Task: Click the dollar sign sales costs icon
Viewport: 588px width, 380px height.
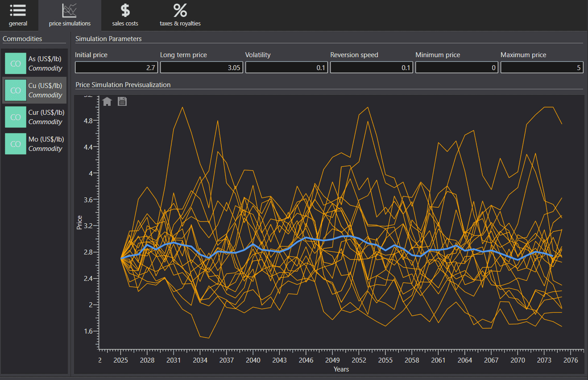Action: [125, 10]
